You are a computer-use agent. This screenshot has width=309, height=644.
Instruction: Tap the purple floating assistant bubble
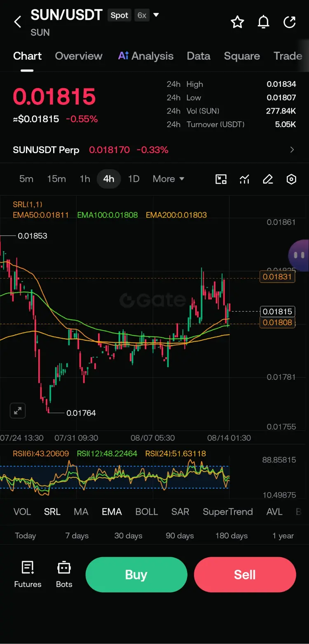tap(299, 256)
